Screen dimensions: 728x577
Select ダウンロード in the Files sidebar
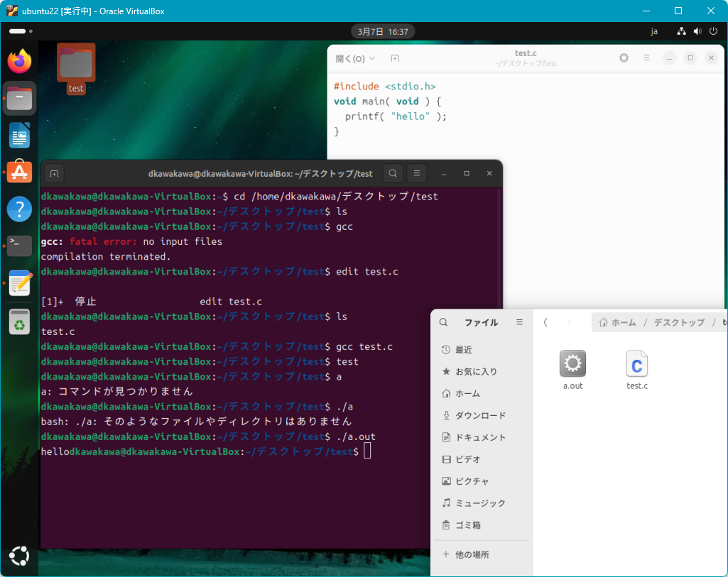[x=480, y=416]
